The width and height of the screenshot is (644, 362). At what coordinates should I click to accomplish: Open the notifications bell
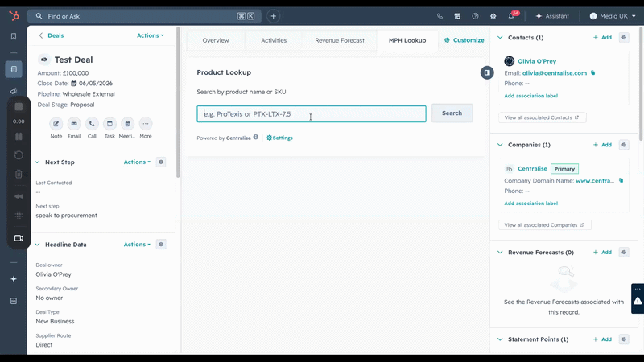point(511,16)
